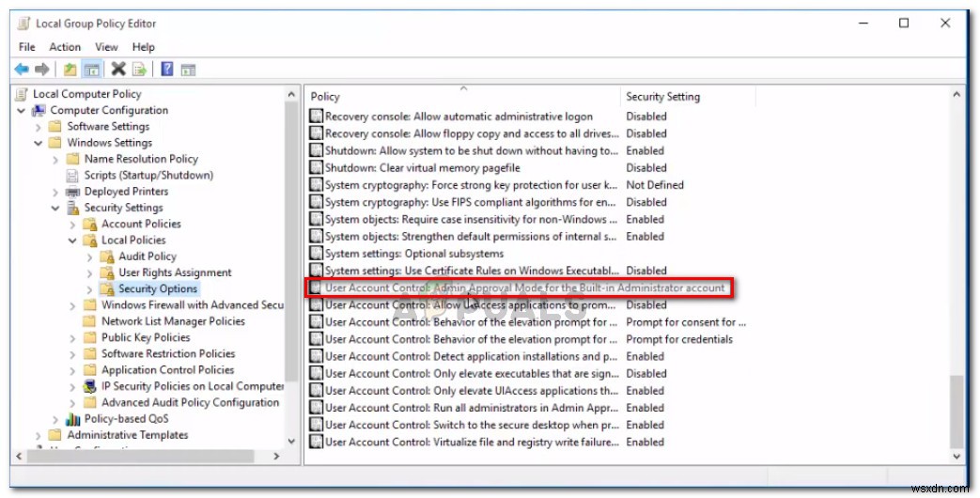Maximize the Local Group Policy Editor window

click(x=904, y=23)
